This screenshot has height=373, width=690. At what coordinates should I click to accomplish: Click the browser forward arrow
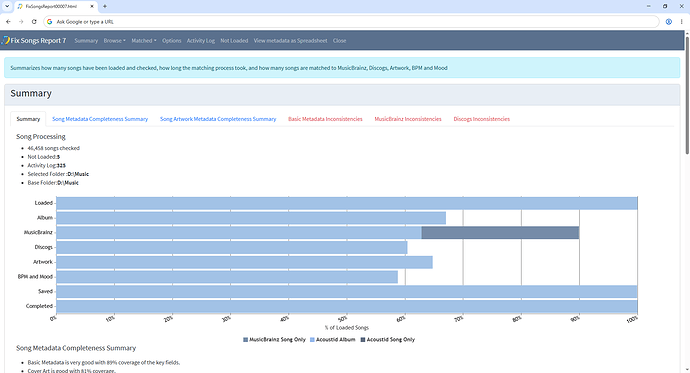click(x=21, y=22)
